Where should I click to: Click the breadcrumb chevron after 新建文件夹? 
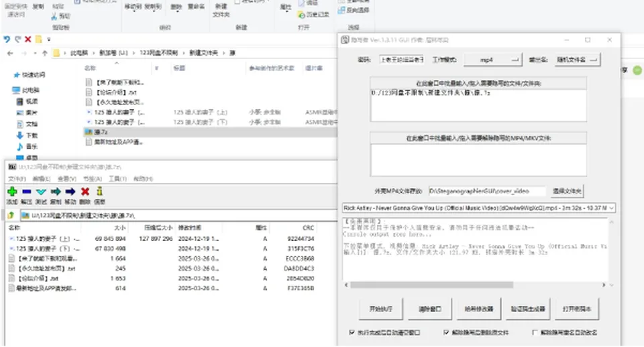tap(224, 53)
